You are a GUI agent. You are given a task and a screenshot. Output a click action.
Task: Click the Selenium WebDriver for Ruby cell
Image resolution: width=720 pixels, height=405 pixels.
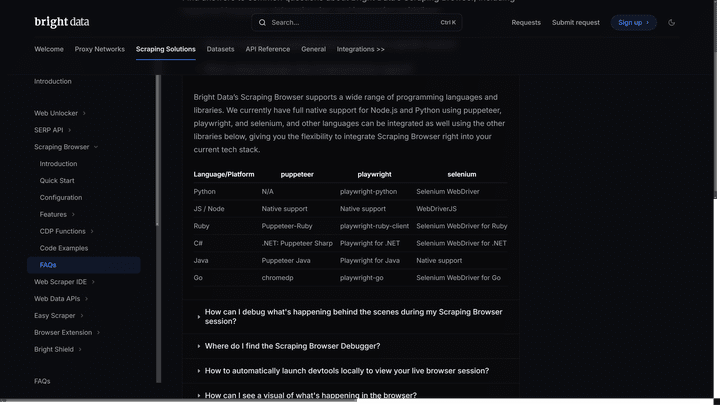461,226
